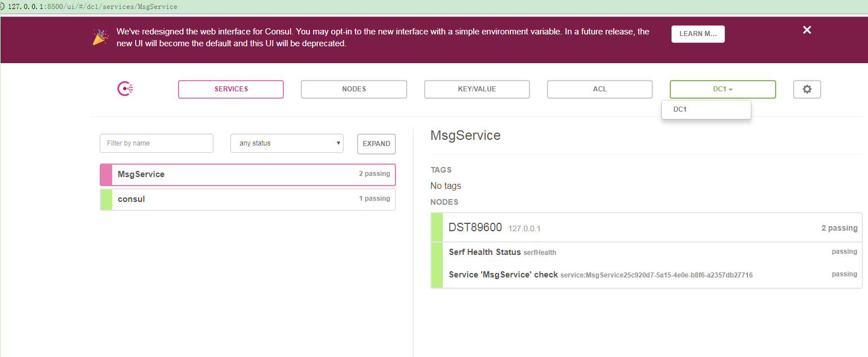Click the EXPAND button

pos(376,144)
